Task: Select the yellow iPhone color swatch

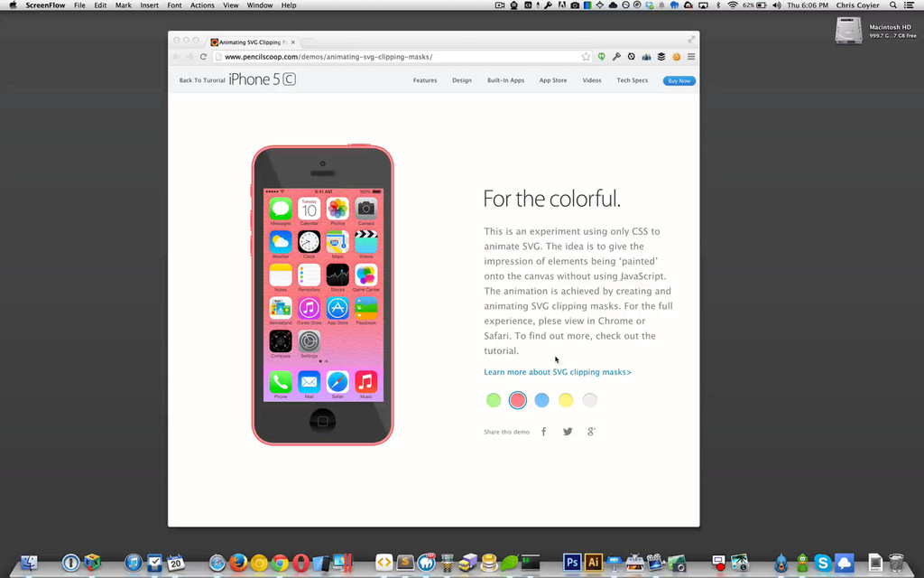Action: 566,400
